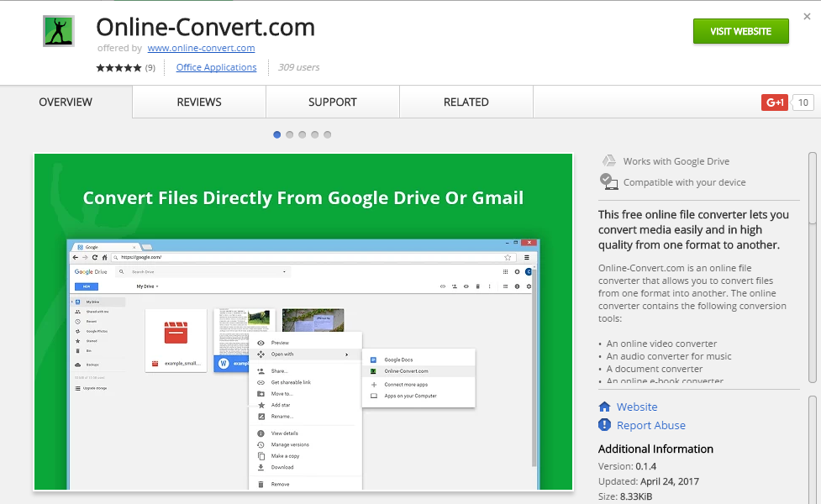
Task: Click the house icon beside Website
Action: click(605, 407)
